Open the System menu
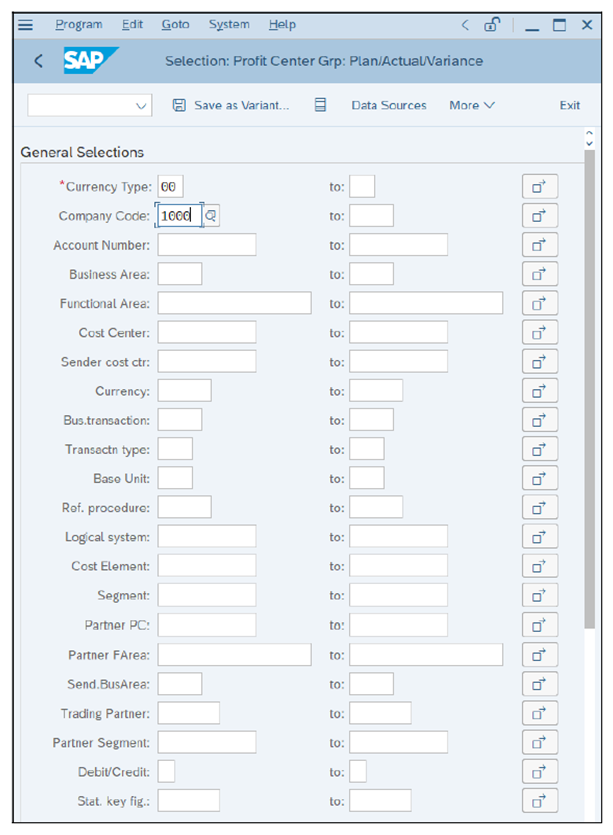Image resolution: width=613 pixels, height=835 pixels. coord(228,25)
